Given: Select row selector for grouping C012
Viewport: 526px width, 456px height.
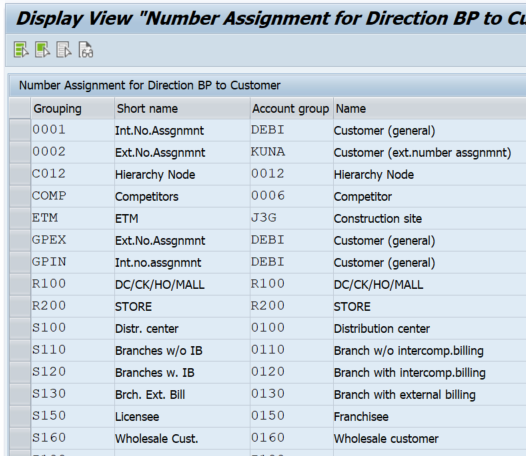Looking at the screenshot, I should 20,174.
